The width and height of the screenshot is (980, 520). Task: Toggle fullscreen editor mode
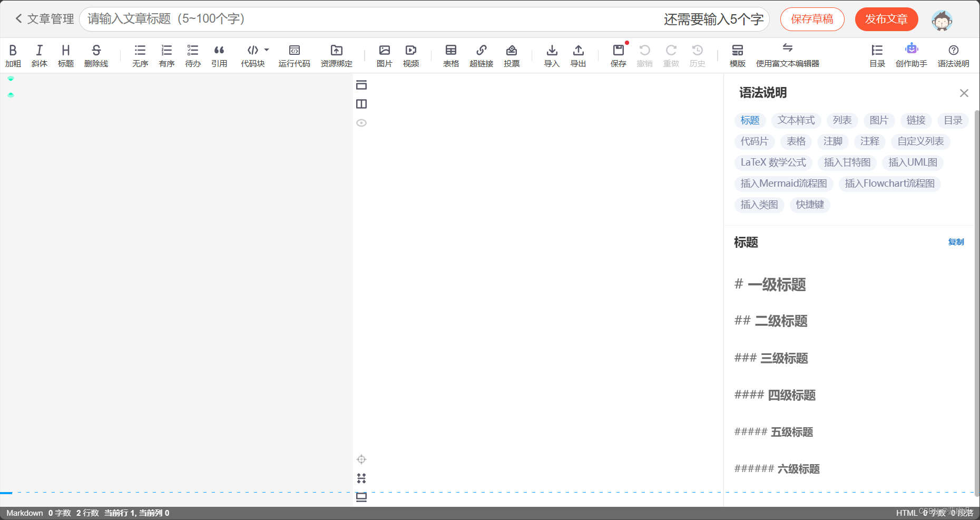pyautogui.click(x=361, y=84)
